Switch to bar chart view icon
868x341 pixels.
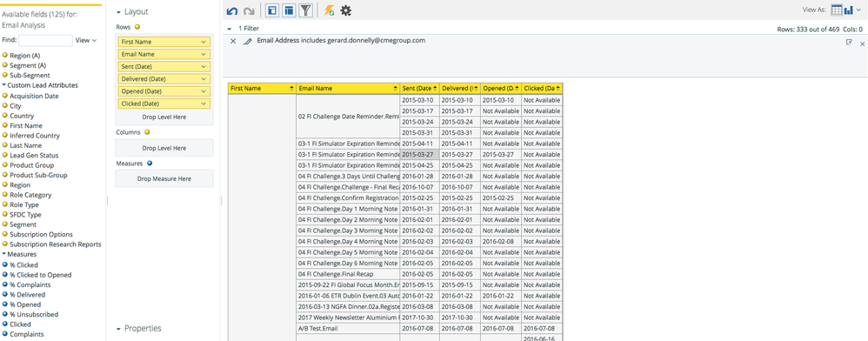pos(849,10)
